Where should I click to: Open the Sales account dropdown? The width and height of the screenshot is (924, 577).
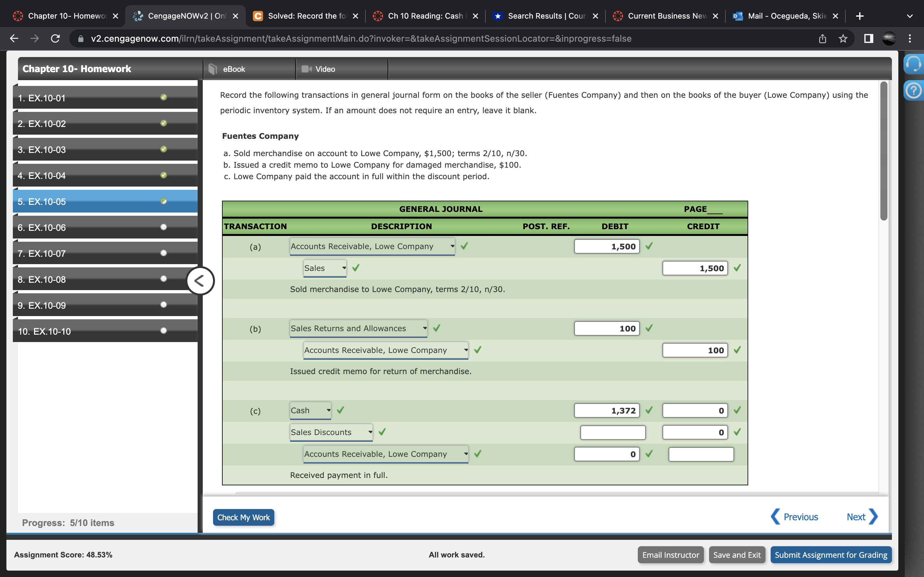[325, 268]
